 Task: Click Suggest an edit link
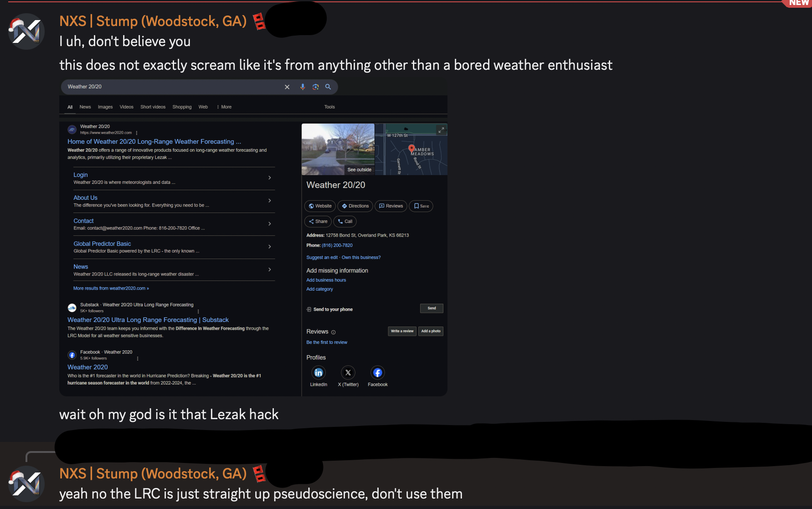pyautogui.click(x=322, y=258)
